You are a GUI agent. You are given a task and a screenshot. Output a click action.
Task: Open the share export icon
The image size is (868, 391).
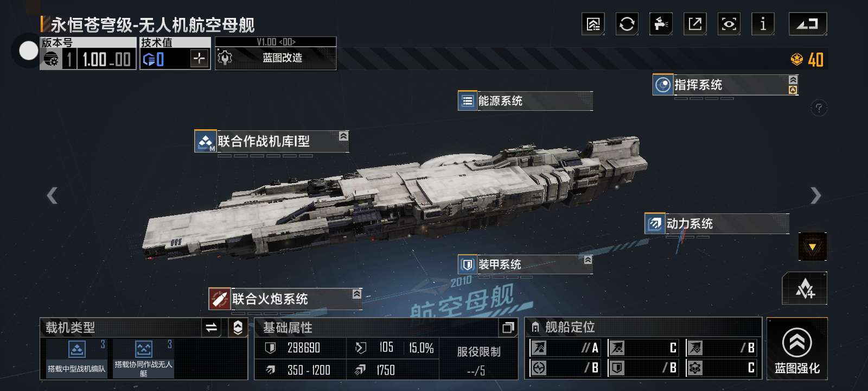click(695, 24)
